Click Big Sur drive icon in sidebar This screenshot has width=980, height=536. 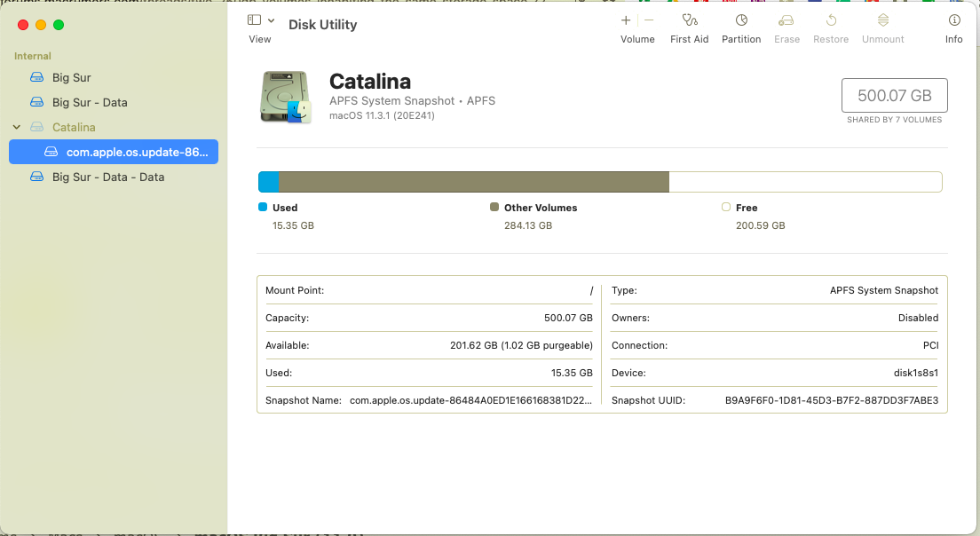point(37,77)
